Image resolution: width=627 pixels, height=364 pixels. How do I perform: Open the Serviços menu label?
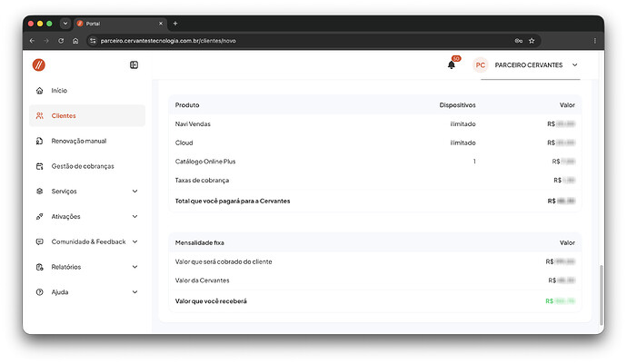click(64, 191)
